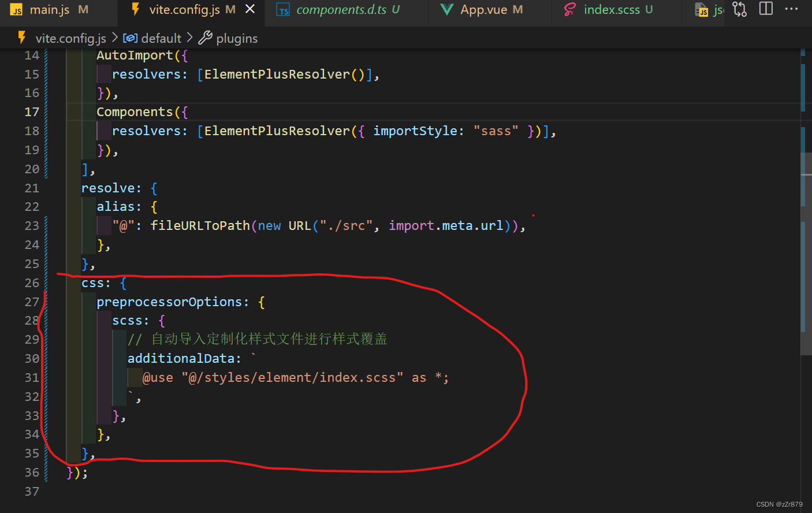Click ElementPlusResolver() on line 15

285,75
